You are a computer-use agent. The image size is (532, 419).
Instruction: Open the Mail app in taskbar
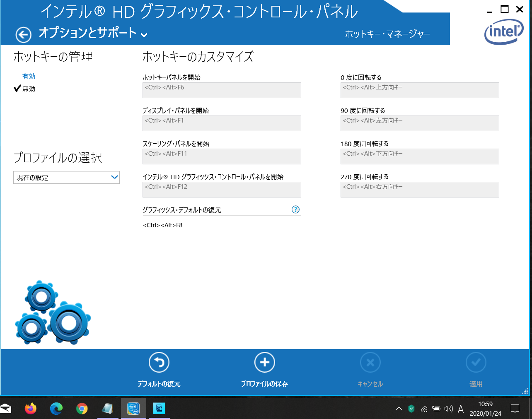coord(5,409)
